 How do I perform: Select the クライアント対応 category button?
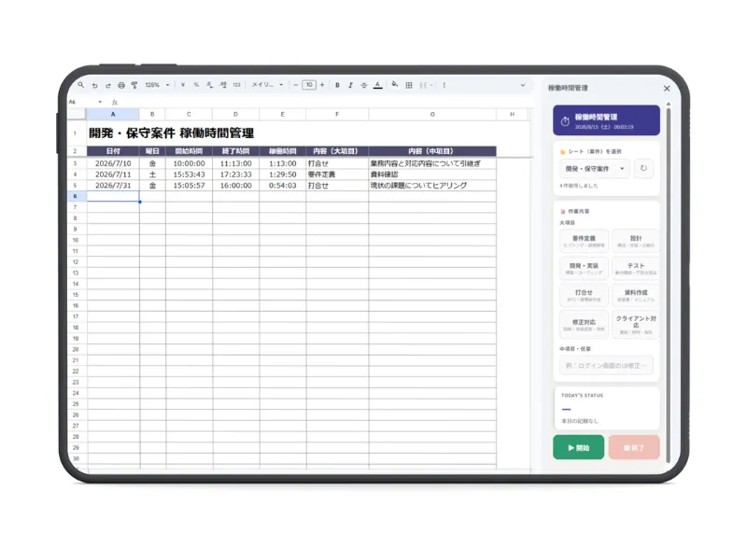click(636, 325)
